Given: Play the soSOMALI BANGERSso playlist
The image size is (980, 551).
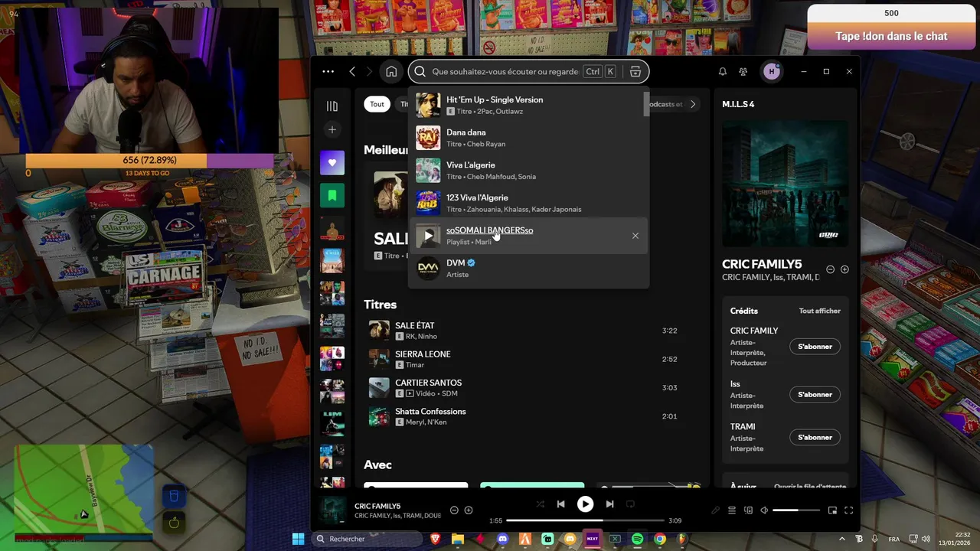Looking at the screenshot, I should [x=428, y=236].
